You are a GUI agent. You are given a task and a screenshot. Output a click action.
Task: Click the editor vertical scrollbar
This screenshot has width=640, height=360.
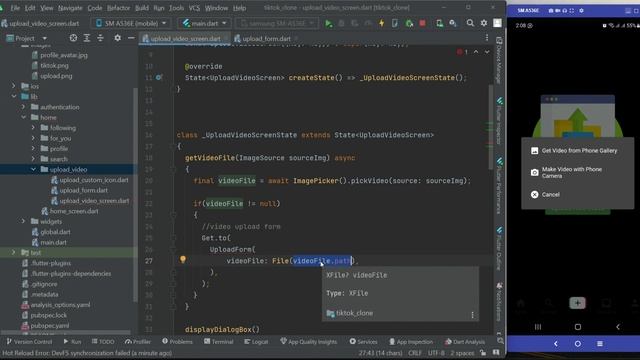pyautogui.click(x=491, y=127)
